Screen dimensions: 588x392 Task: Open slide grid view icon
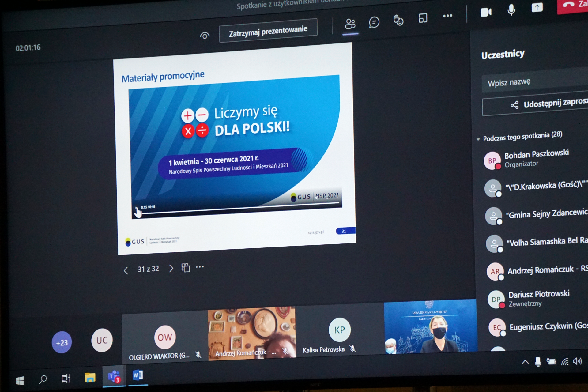click(x=186, y=268)
